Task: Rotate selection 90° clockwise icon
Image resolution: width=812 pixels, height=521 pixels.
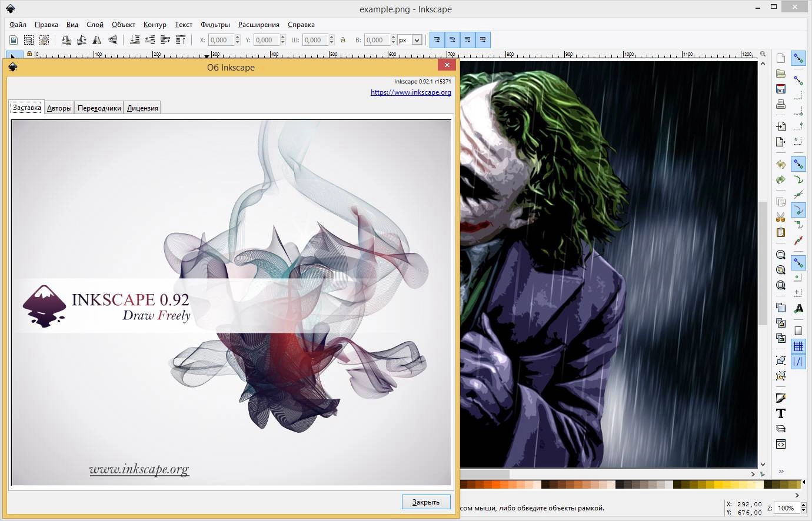Action: point(82,40)
